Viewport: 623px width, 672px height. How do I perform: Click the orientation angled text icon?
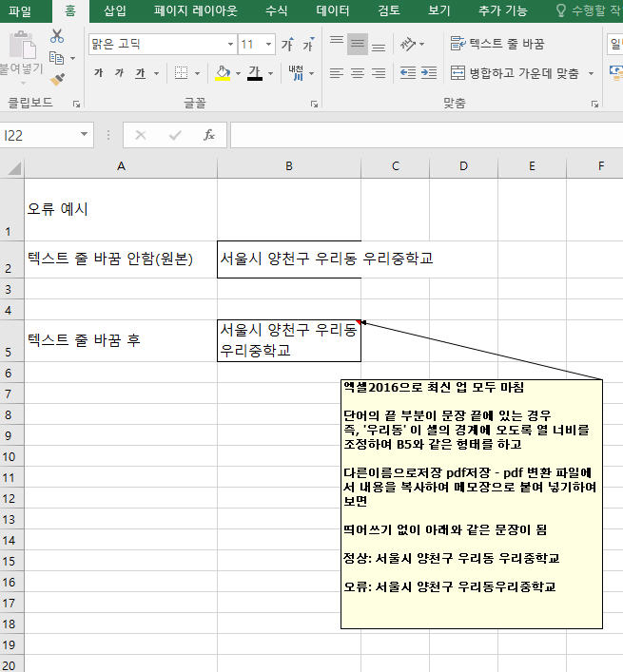408,44
